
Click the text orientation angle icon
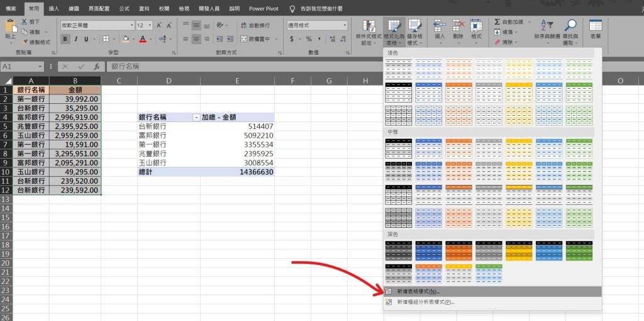tap(219, 25)
